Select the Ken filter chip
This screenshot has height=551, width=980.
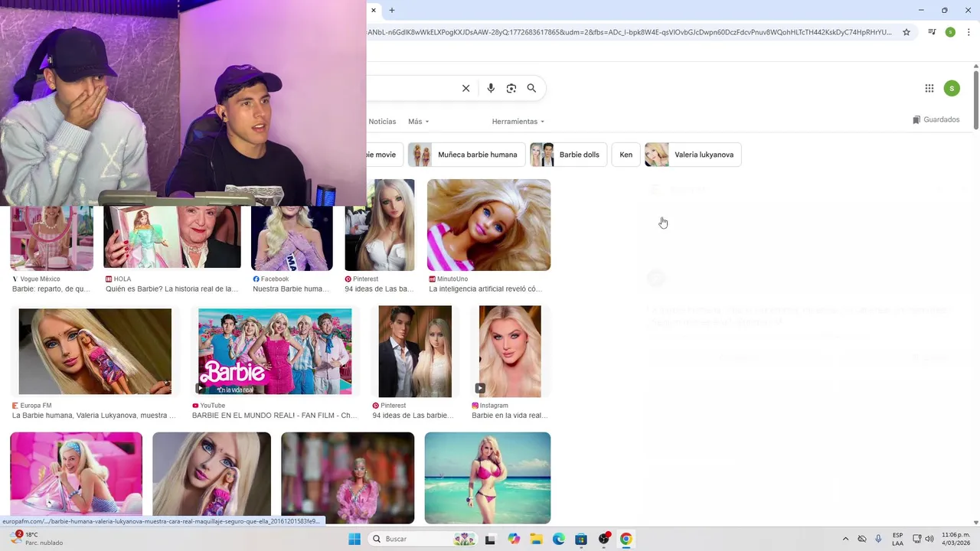[x=626, y=155]
